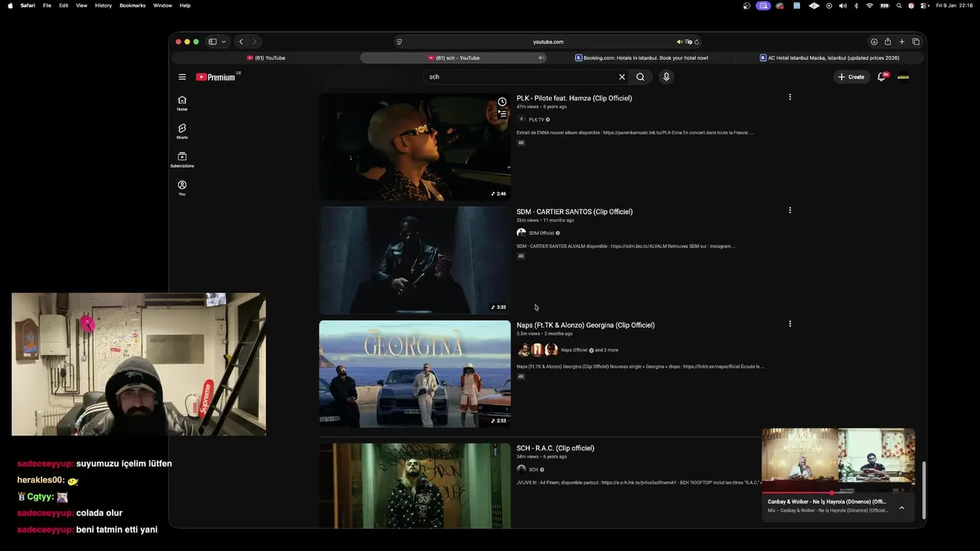Open Shorts in the YouTube sidebar

182,131
